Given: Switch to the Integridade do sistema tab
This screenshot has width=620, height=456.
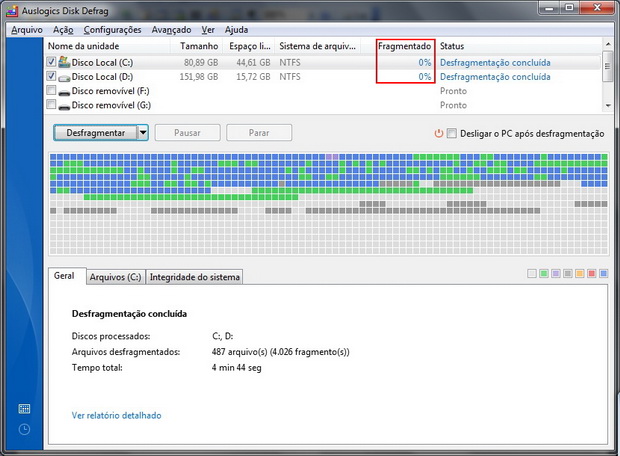Looking at the screenshot, I should [195, 277].
